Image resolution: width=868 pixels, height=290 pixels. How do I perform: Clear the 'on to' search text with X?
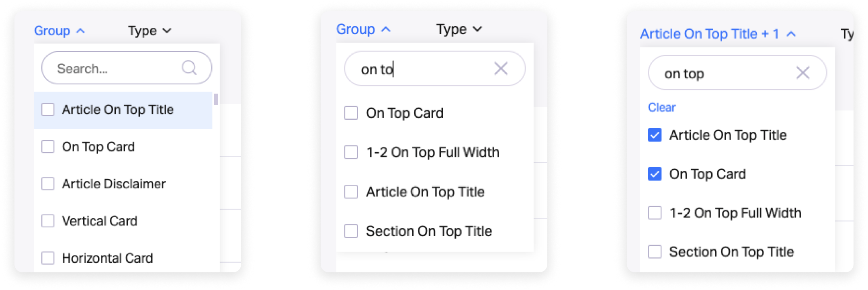tap(501, 69)
